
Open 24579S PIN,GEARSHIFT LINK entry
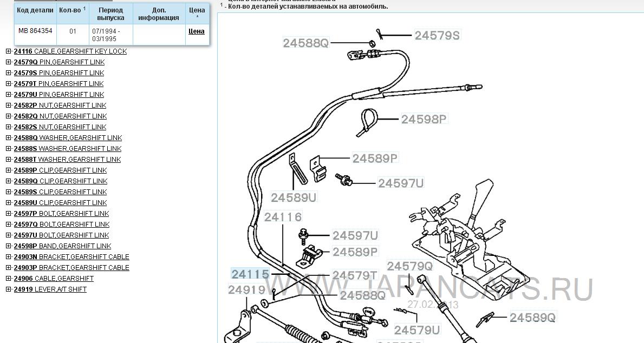pos(59,72)
